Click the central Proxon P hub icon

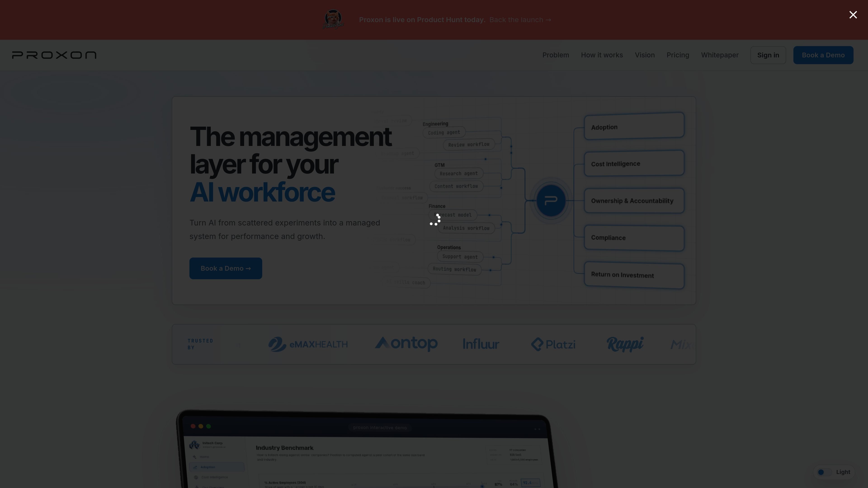point(551,201)
